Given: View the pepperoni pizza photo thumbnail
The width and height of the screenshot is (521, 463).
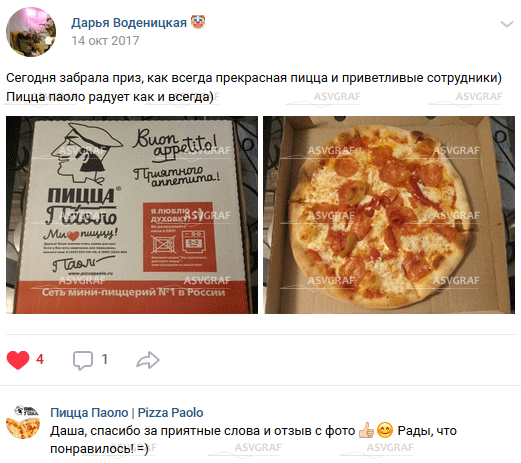Looking at the screenshot, I should pos(389,215).
